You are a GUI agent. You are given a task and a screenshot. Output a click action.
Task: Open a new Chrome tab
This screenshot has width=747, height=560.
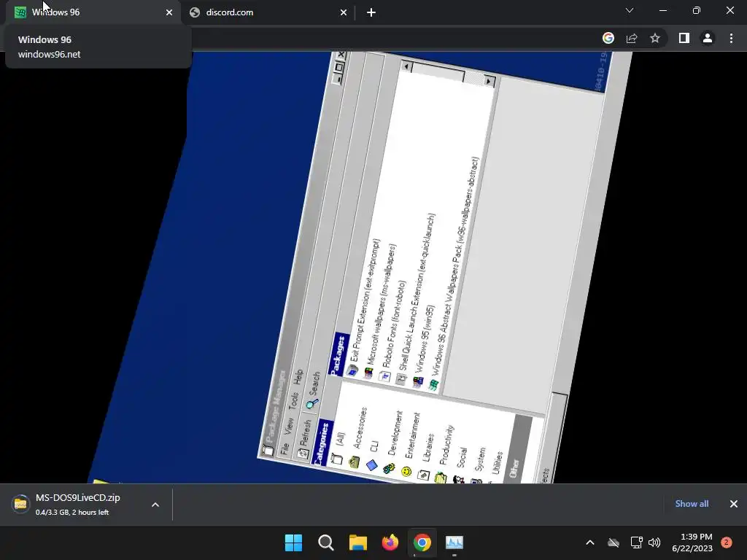371,12
